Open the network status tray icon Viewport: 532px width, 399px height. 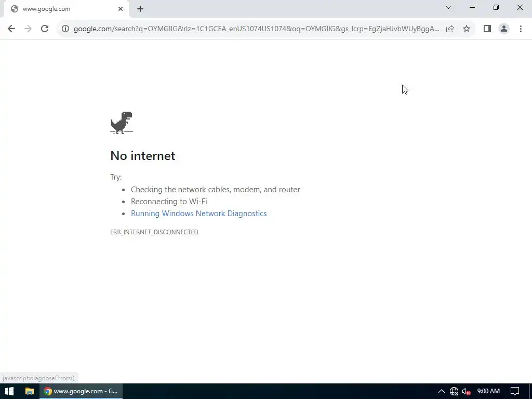(x=454, y=391)
